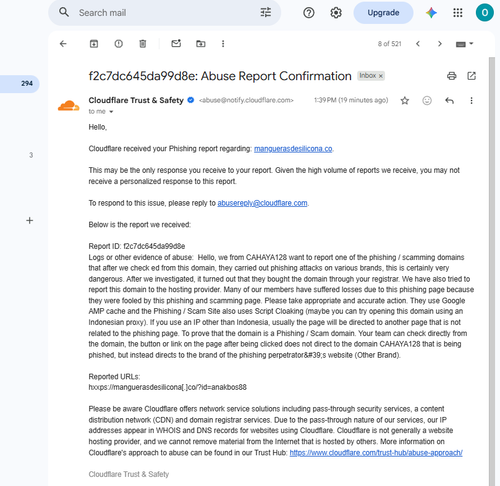Delete this email with trash icon
This screenshot has height=486, width=500.
(x=143, y=44)
